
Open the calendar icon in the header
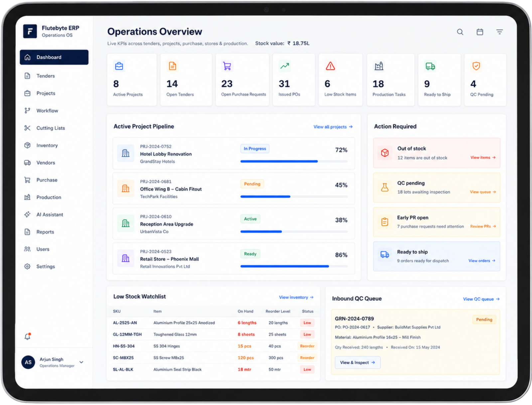point(480,32)
